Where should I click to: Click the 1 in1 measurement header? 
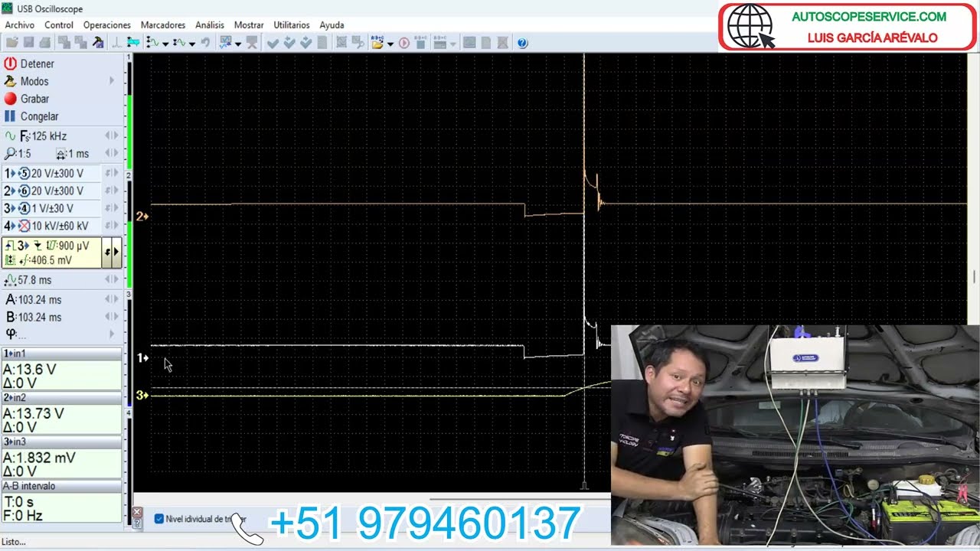tap(61, 354)
